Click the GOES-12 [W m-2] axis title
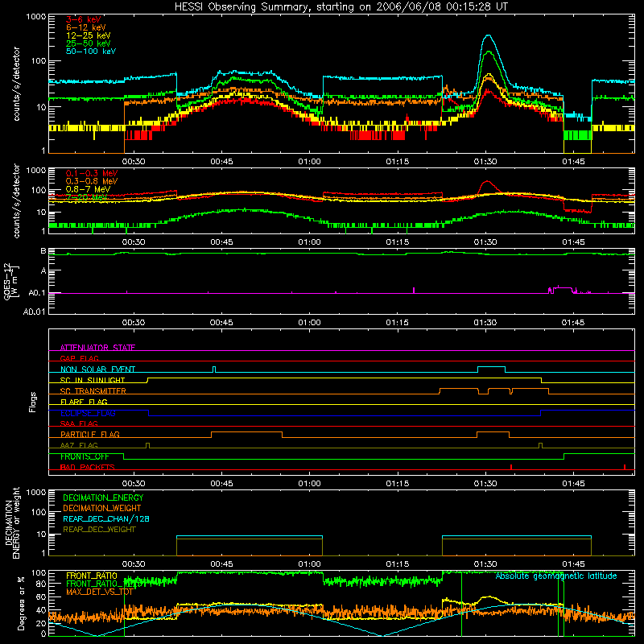Viewport: 644px width, 644px height. tap(11, 281)
